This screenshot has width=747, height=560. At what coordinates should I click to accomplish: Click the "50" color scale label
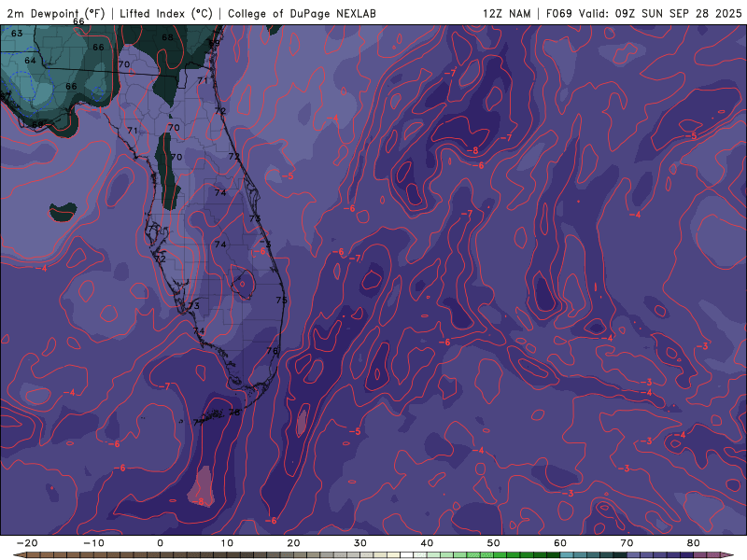[494, 543]
